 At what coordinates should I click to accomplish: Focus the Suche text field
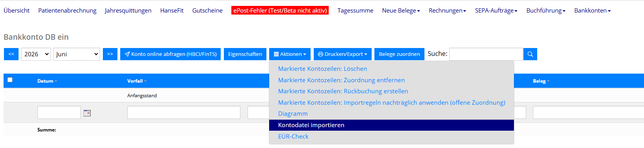486,54
